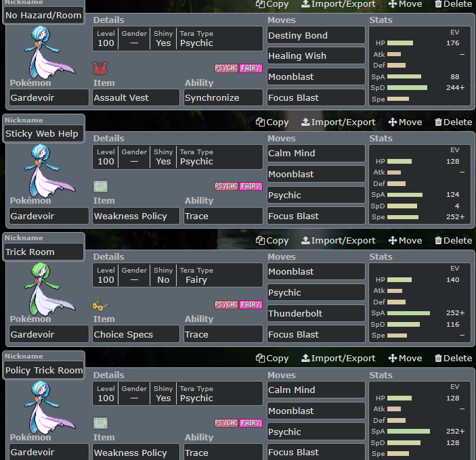Open stats panel with 176 HP EVs
The height and width of the screenshot is (460, 476).
[420, 66]
